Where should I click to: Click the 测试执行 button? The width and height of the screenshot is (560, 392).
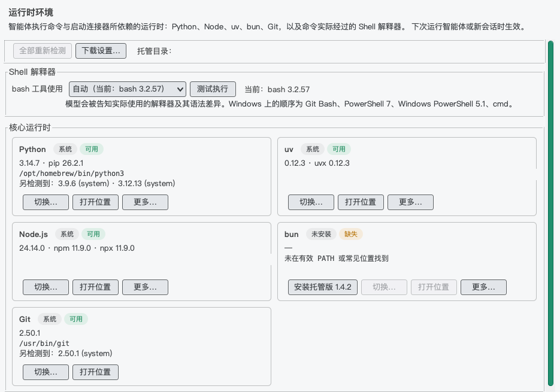213,89
